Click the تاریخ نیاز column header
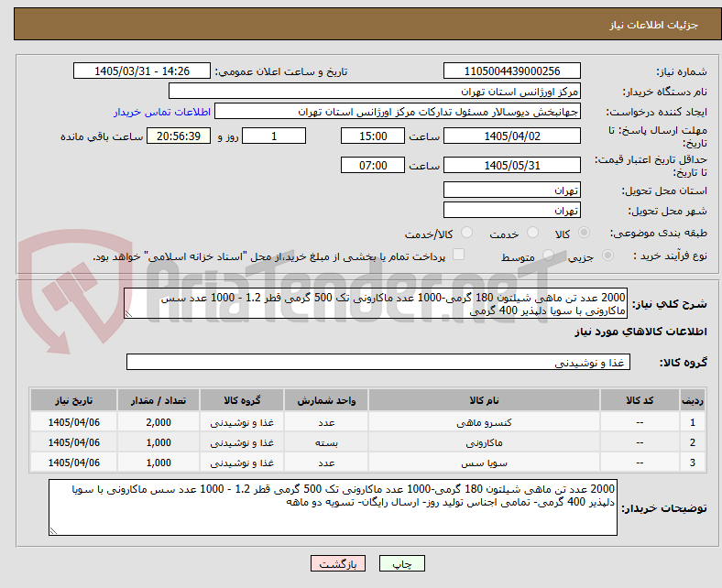This screenshot has width=722, height=588. pyautogui.click(x=73, y=400)
